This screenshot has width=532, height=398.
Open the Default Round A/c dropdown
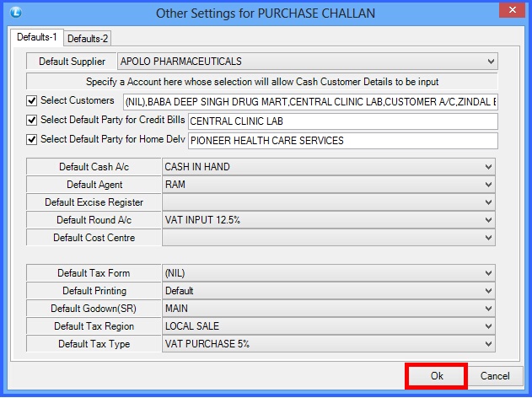coord(329,220)
